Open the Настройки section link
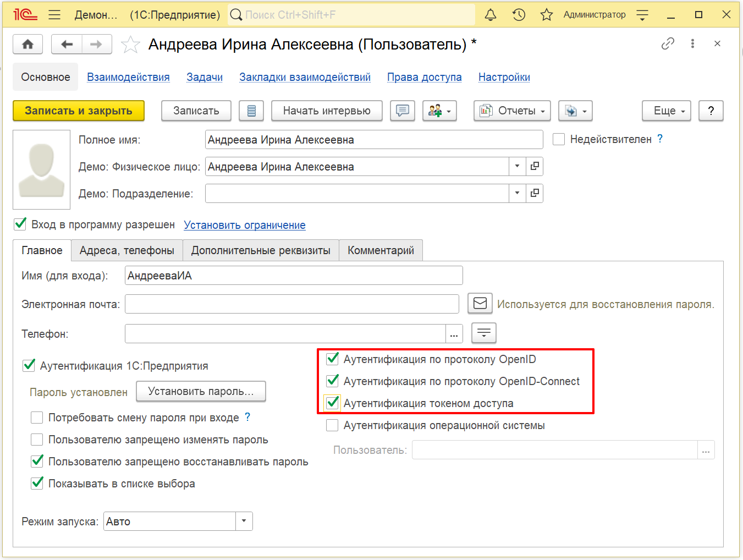This screenshot has height=560, width=743. [504, 77]
